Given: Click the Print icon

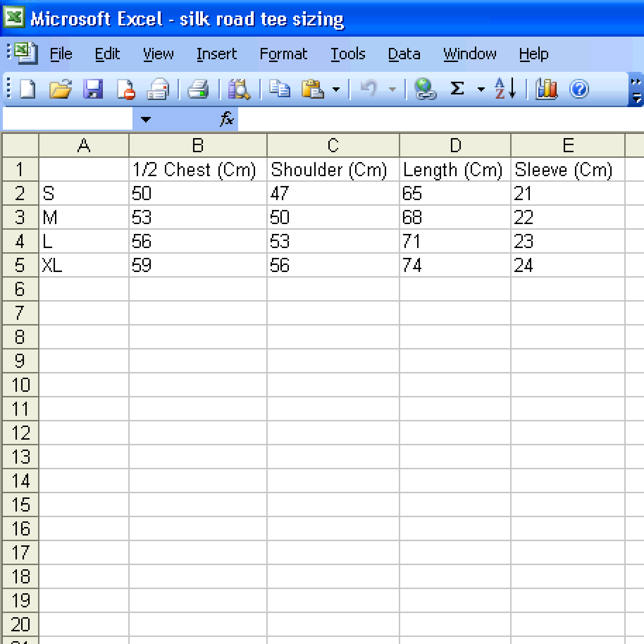Looking at the screenshot, I should pyautogui.click(x=198, y=89).
